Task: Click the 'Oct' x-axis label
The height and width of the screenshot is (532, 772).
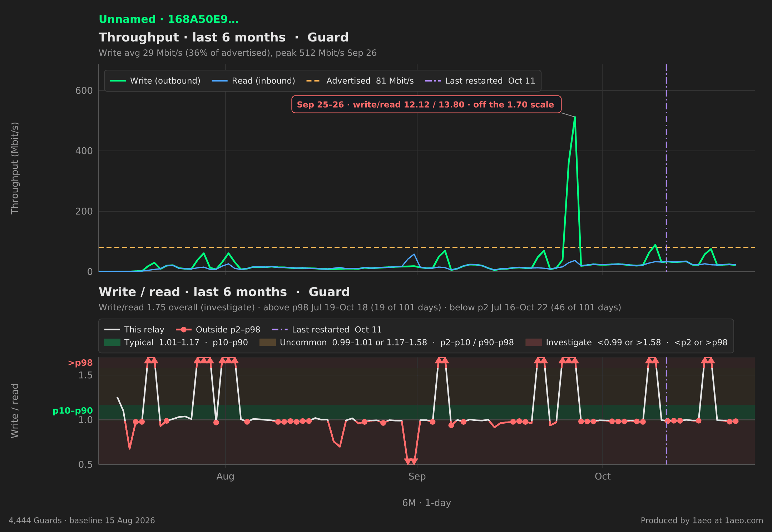Action: (603, 477)
